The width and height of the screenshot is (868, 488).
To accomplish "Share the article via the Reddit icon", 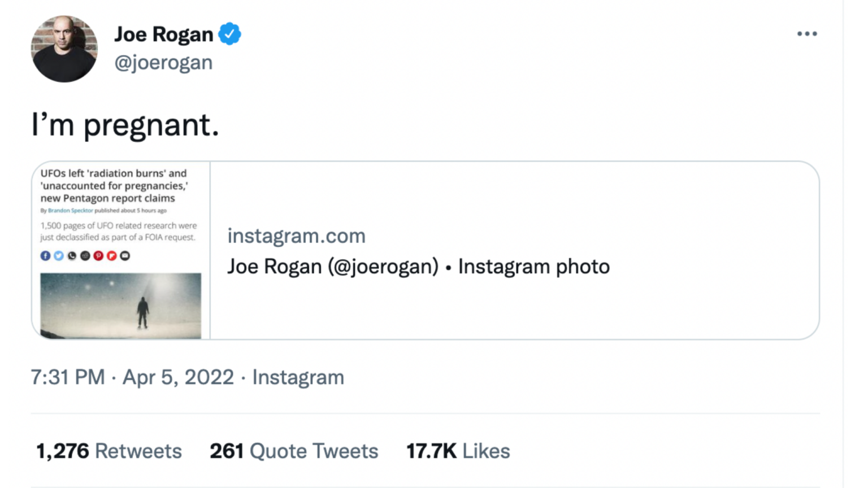I will 84,256.
